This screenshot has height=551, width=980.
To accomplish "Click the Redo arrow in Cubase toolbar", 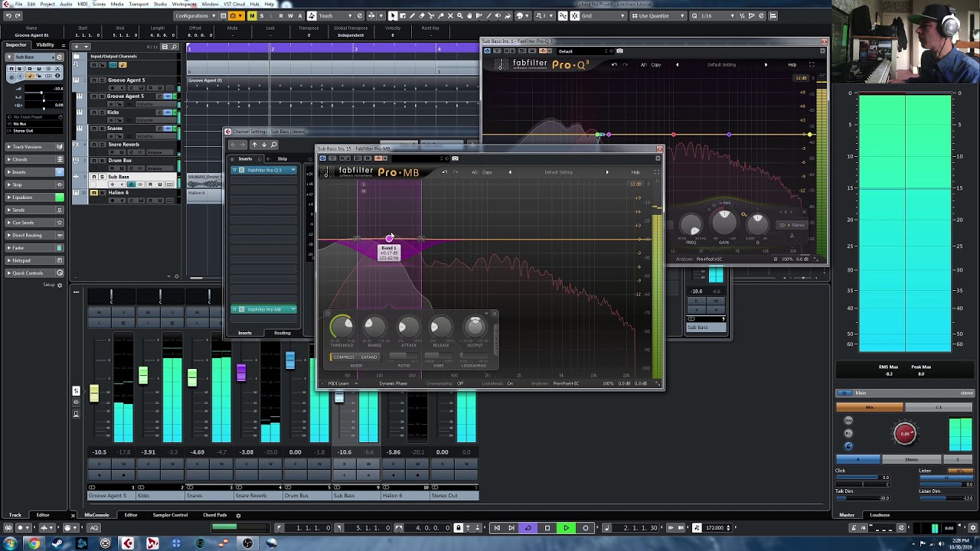I will point(18,15).
